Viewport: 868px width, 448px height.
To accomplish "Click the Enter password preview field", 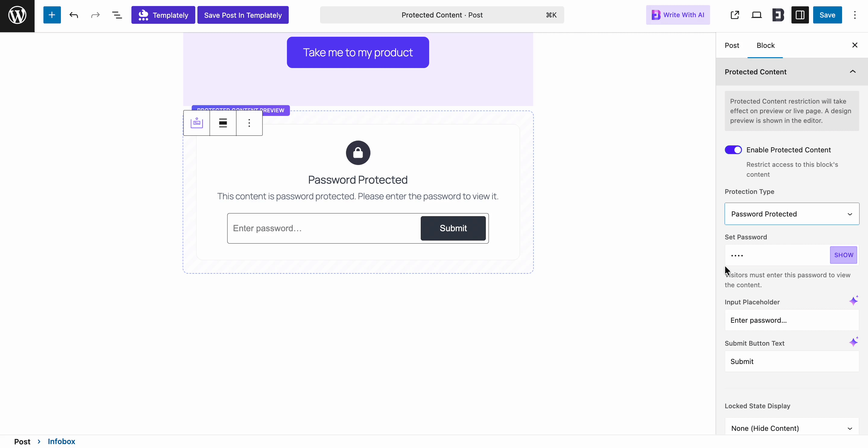I will pos(323,229).
